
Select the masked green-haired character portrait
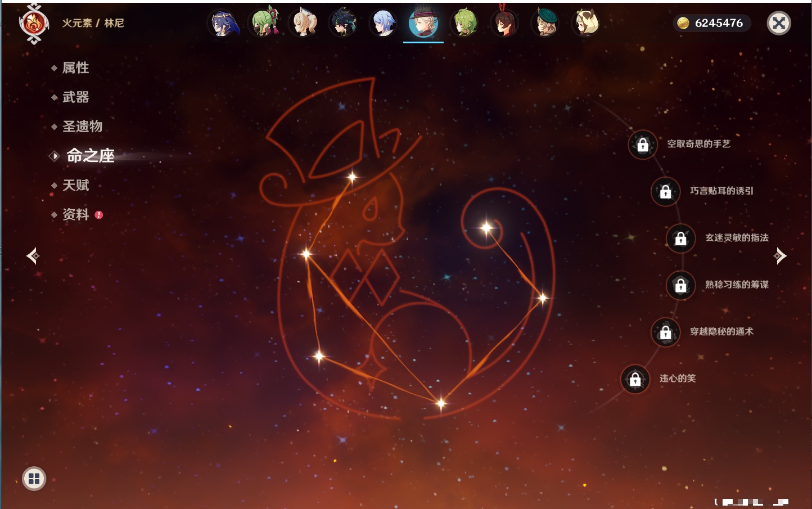click(264, 24)
